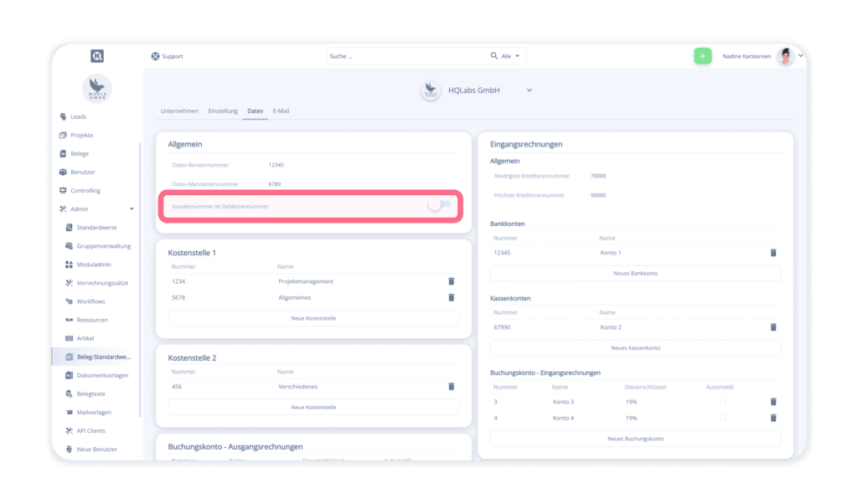This screenshot has height=504, width=858.
Task: Click the HQ logo icon top-left
Action: 97,56
